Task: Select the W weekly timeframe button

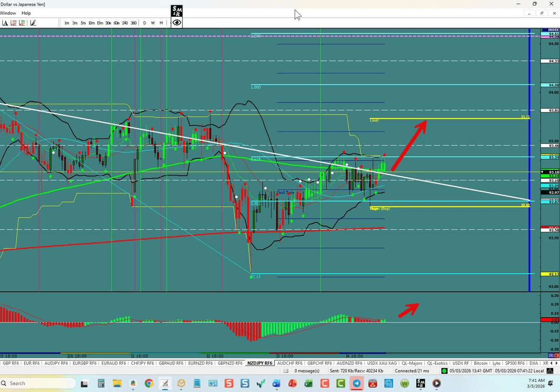Action: [x=152, y=22]
